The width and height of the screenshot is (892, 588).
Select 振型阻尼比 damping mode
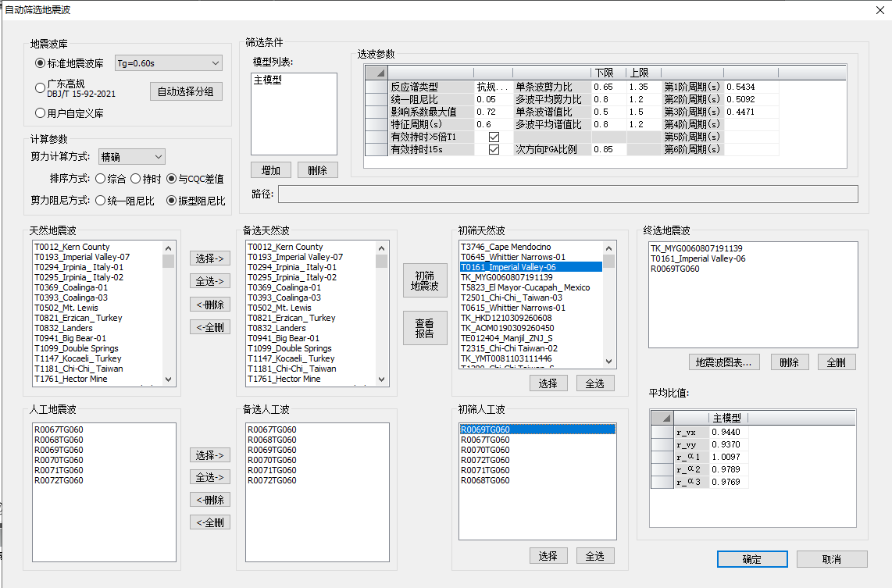[172, 201]
